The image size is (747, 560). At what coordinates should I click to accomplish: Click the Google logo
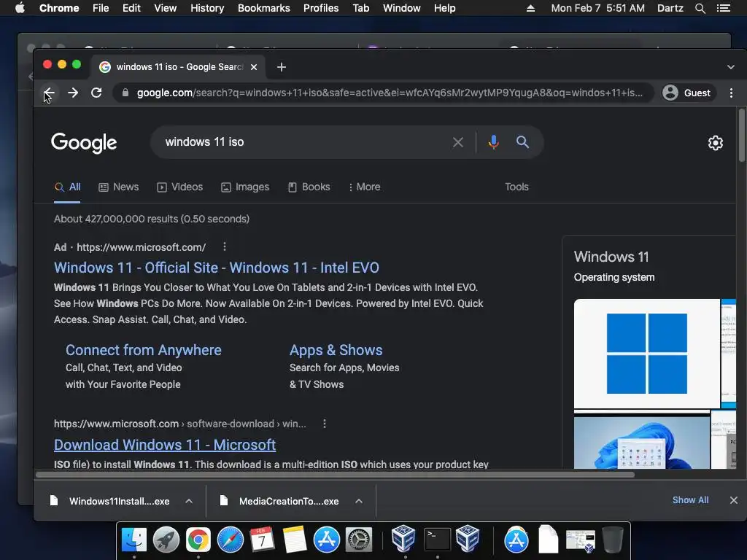[x=84, y=143]
